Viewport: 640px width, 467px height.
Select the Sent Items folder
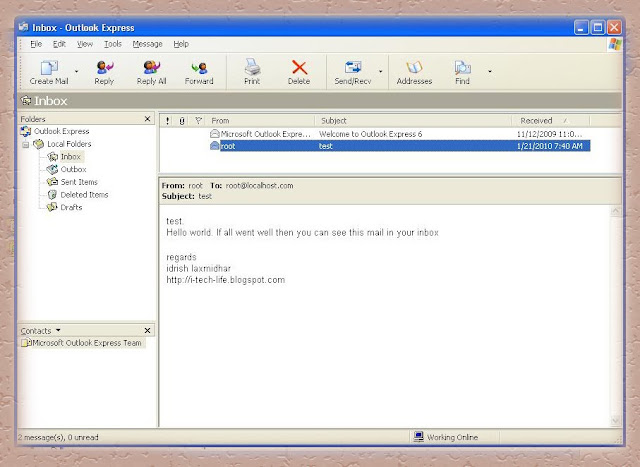point(79,182)
